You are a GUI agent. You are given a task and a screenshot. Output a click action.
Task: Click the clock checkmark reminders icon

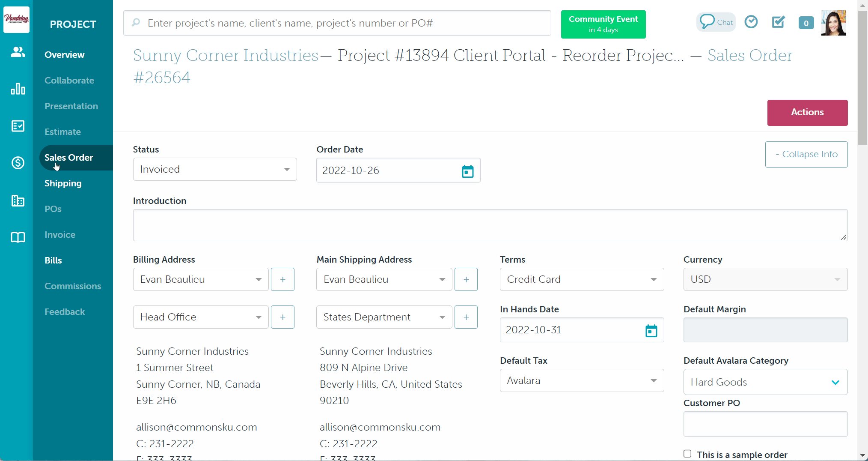[x=751, y=22]
